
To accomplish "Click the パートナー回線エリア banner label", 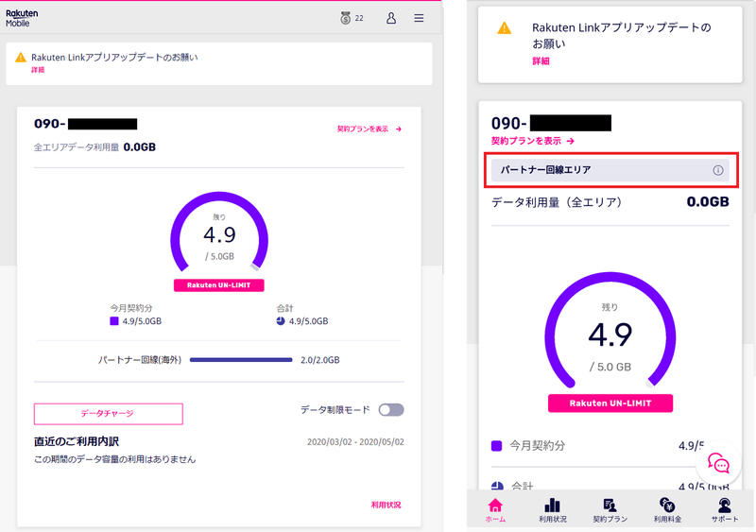I will [x=545, y=170].
